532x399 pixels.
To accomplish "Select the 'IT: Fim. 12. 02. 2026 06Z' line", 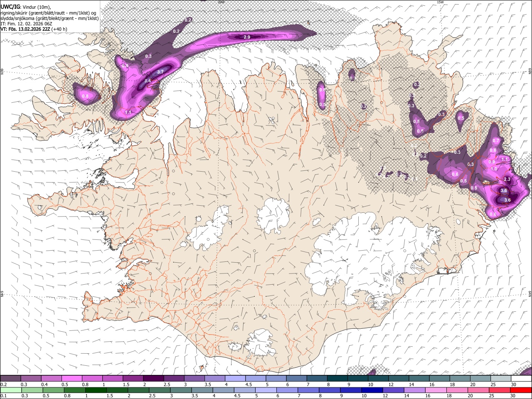I will pyautogui.click(x=27, y=24).
